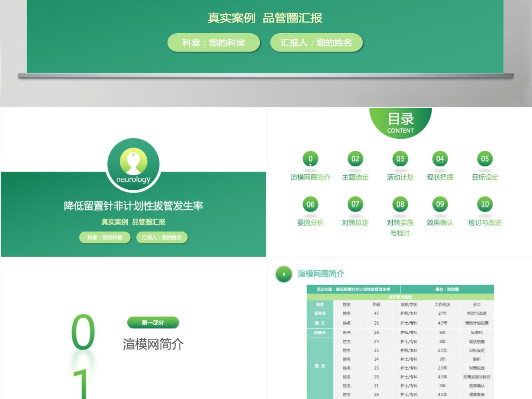Select the 活动计划 contents label
The width and height of the screenshot is (532, 399).
coord(400,177)
